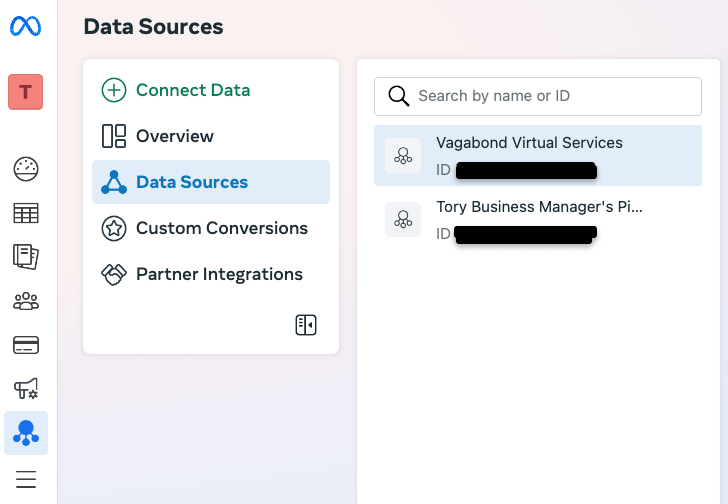The image size is (728, 504).
Task: Select the Data Sources menu item
Action: [x=211, y=182]
